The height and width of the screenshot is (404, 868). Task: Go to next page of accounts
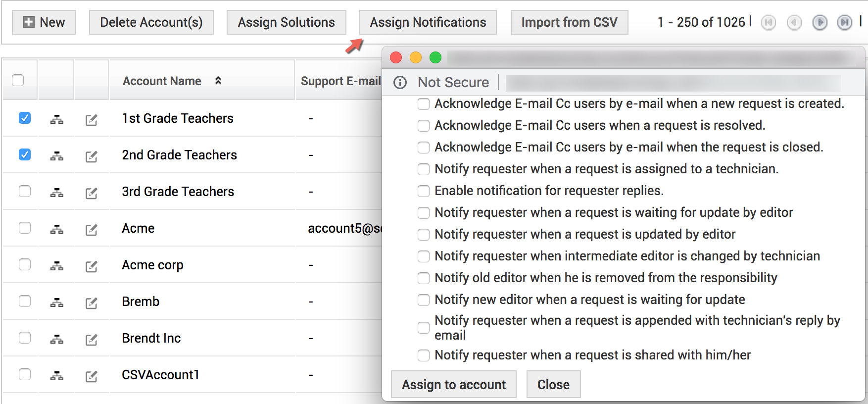click(820, 22)
